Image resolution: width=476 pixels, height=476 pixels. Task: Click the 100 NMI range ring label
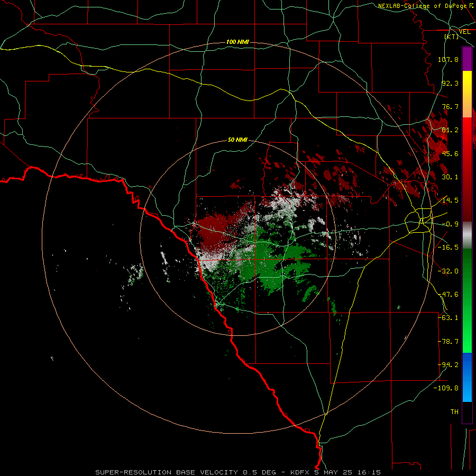pyautogui.click(x=237, y=42)
